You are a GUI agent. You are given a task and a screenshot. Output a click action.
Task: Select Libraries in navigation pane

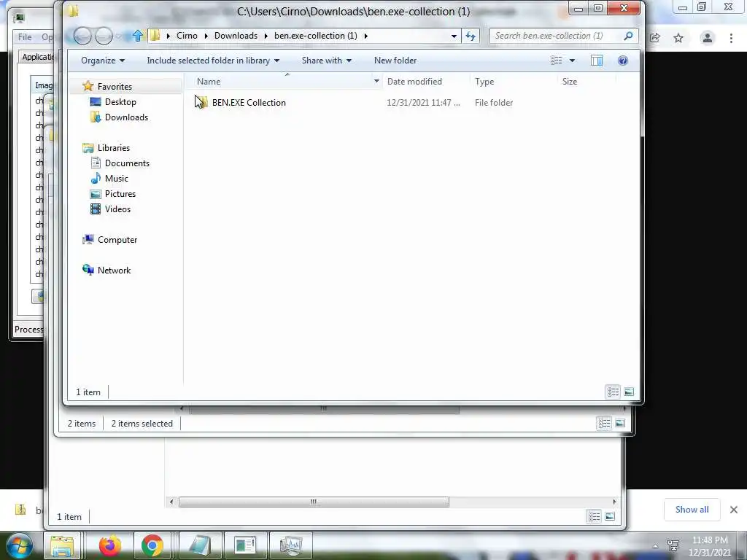click(113, 147)
